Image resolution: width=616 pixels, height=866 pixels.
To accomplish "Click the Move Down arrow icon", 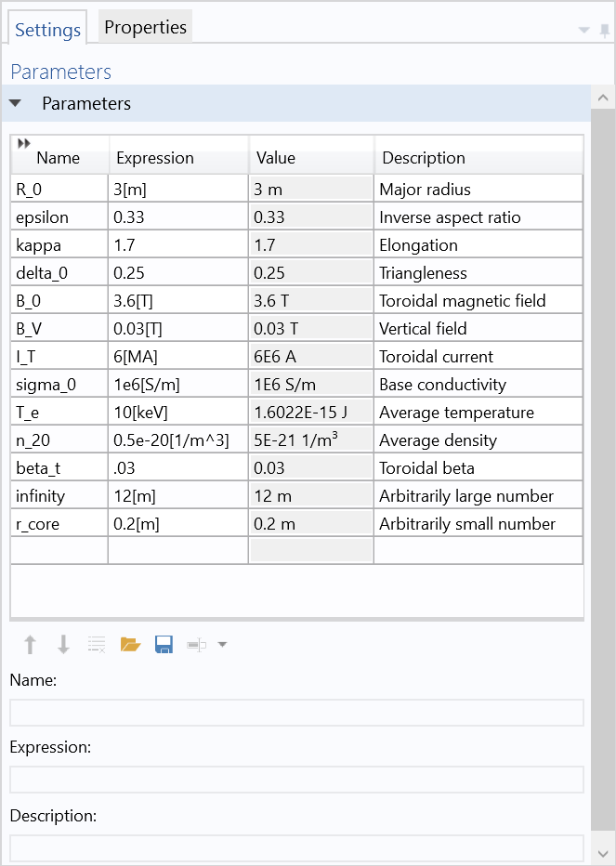I will click(x=63, y=644).
